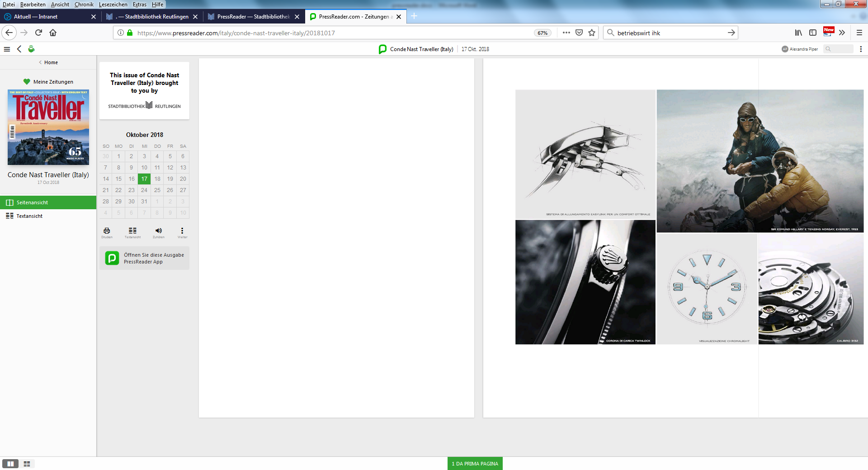This screenshot has width=868, height=470.
Task: Click the Zuhören listen speaker icon
Action: click(158, 231)
